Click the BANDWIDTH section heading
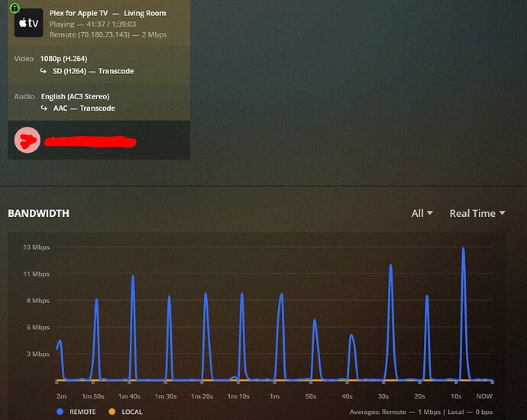 (39, 213)
